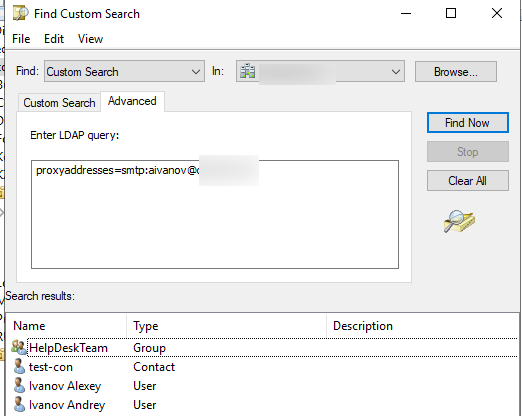
Task: Click inside the LDAP query text box
Action: click(x=215, y=214)
